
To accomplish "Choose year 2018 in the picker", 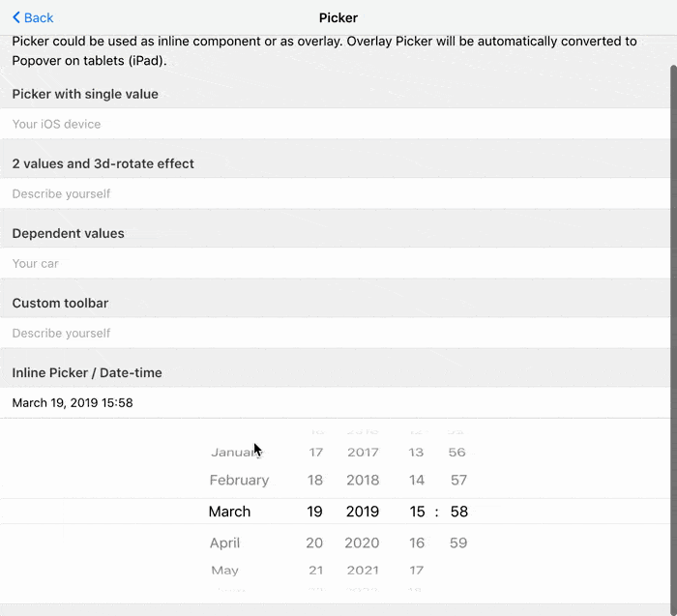I will point(363,480).
